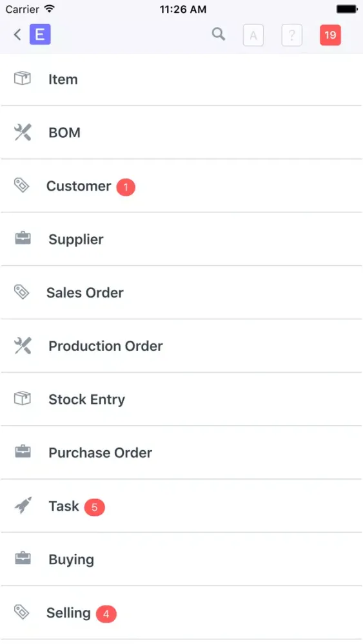The width and height of the screenshot is (363, 644).
Task: Click the red 1 badge on Customer
Action: click(126, 187)
